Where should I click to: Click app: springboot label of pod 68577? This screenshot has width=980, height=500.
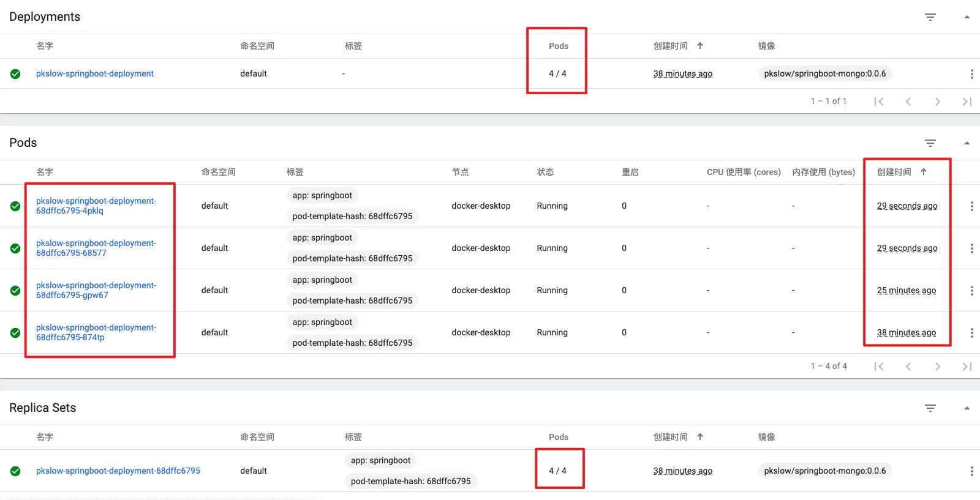[322, 237]
